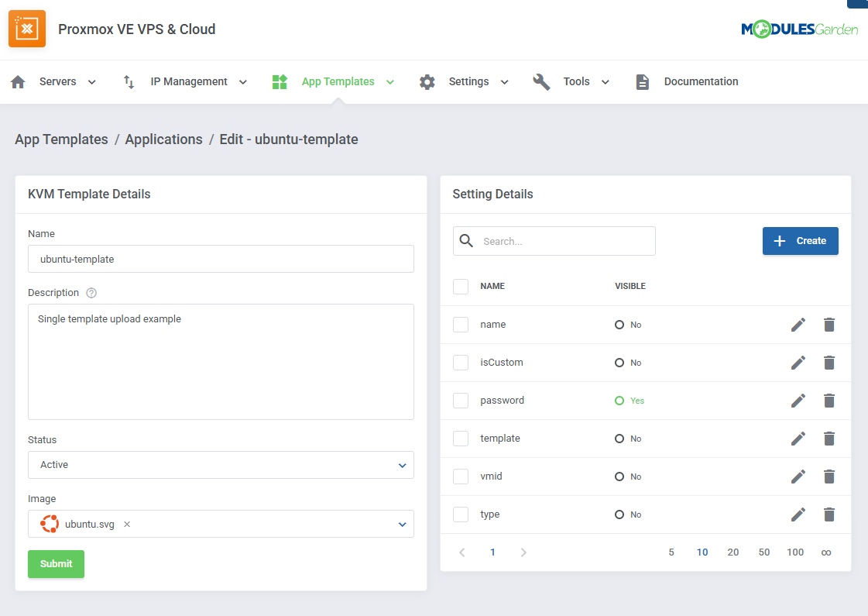868x616 pixels.
Task: Check the box for the name row
Action: [461, 325]
